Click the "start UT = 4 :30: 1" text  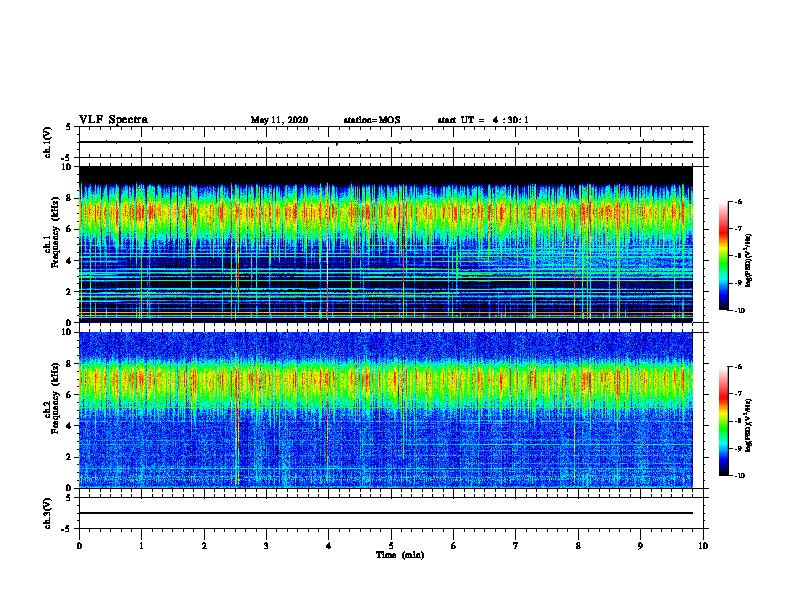483,120
